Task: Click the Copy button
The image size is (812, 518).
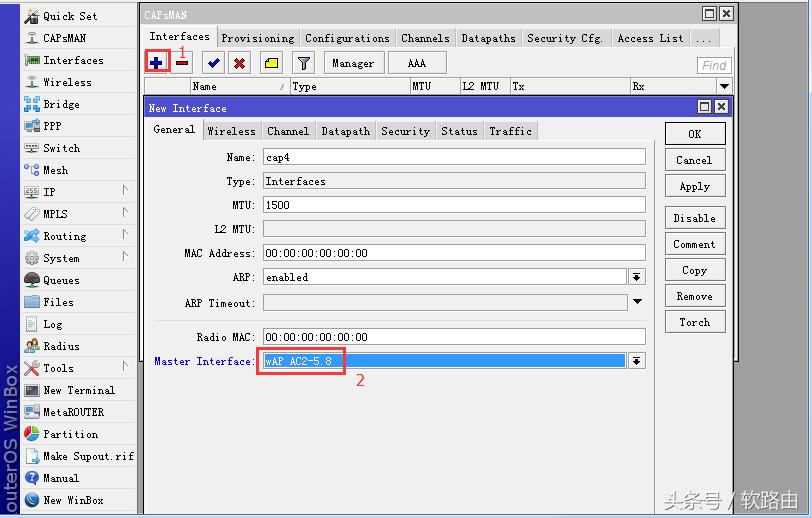Action: click(x=695, y=270)
